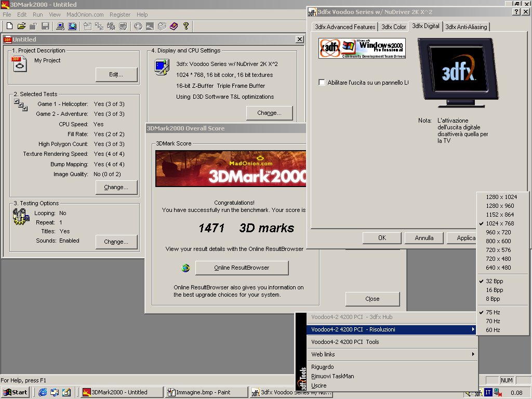Enable the 'Abilitare l'uscita su un pannello' checkbox

[322, 83]
